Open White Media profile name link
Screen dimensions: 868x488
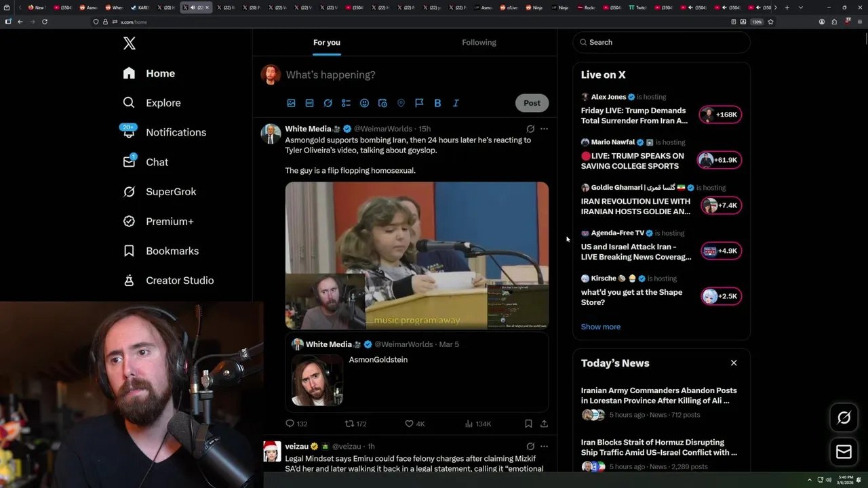click(x=308, y=129)
